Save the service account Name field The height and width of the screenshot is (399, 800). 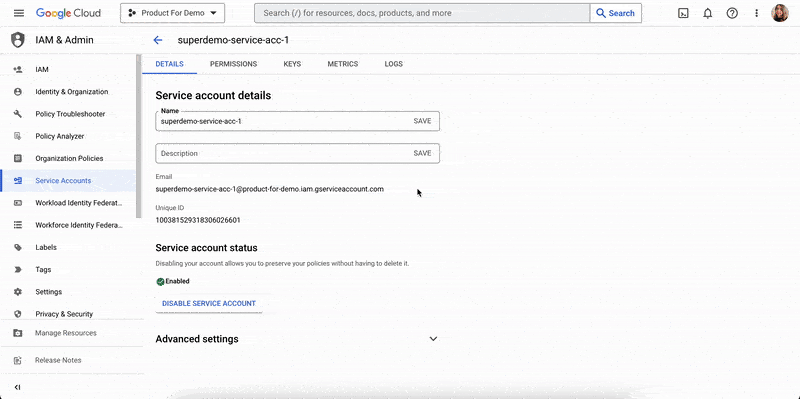point(422,121)
